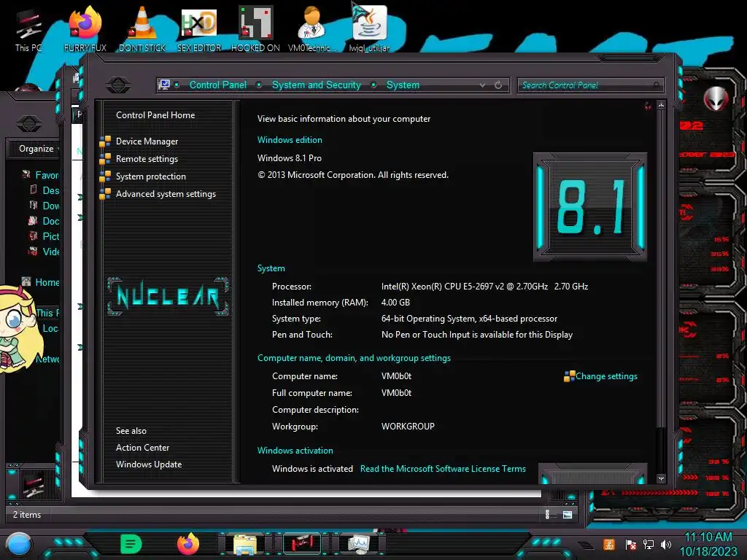
Task: Open the FURRY FUX Firefox shortcut
Action: click(x=85, y=28)
